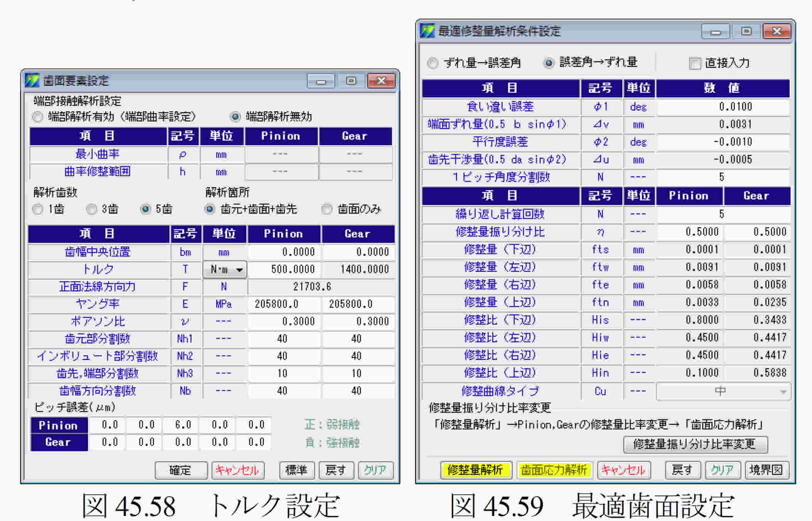Click 修整量振り分け比率変更 button
This screenshot has width=812, height=521.
(695, 444)
